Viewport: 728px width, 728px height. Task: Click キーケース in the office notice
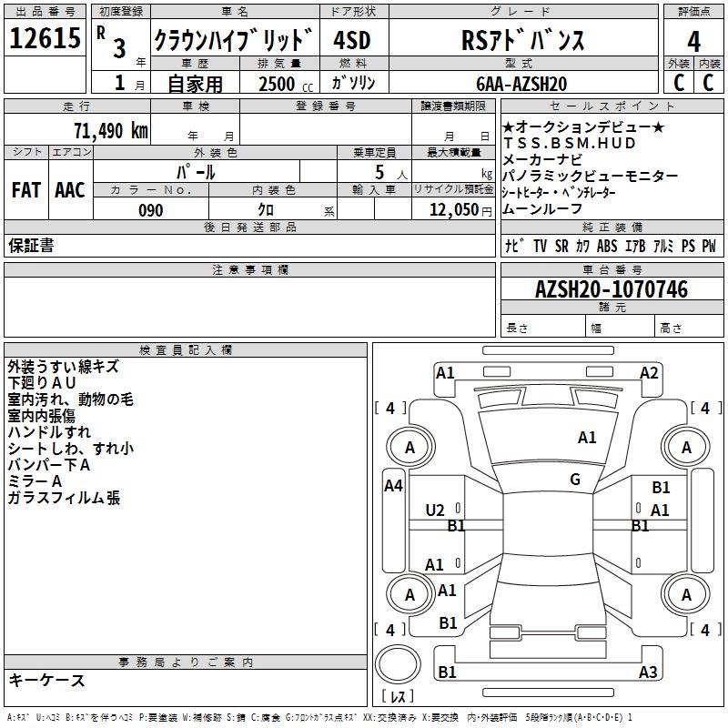pyautogui.click(x=46, y=681)
